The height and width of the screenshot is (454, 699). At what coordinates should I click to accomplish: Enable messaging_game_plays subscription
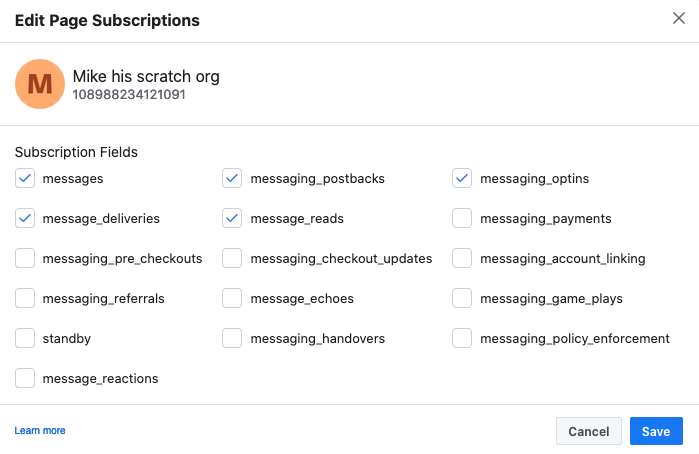(x=462, y=298)
